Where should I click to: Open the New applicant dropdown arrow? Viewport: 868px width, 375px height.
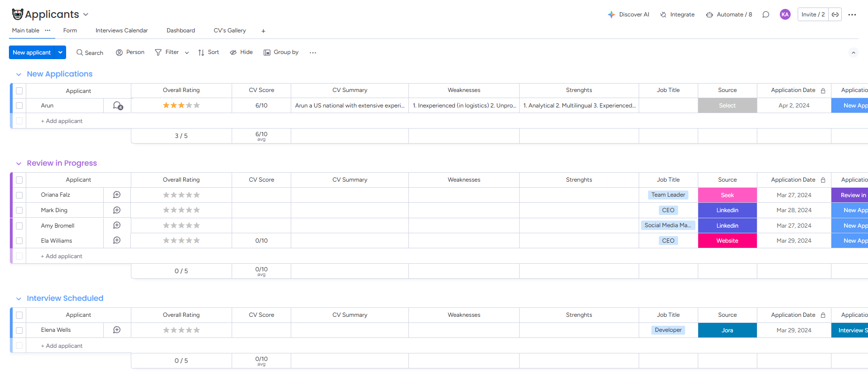pyautogui.click(x=60, y=53)
